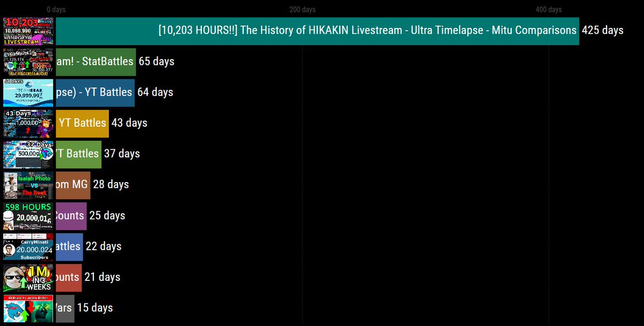Select the '21 days' value label
Screen dimensions: 644x326
tap(103, 277)
